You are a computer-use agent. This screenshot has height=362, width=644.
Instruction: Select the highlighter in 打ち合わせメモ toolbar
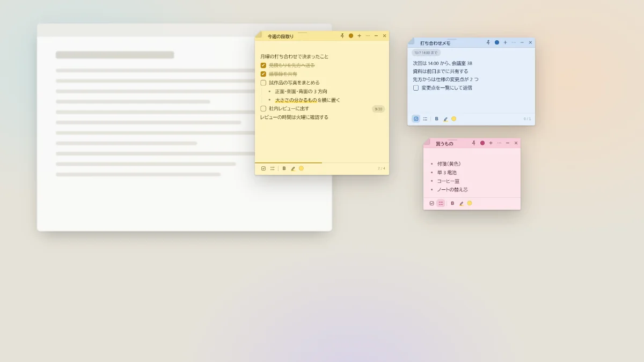[445, 119]
